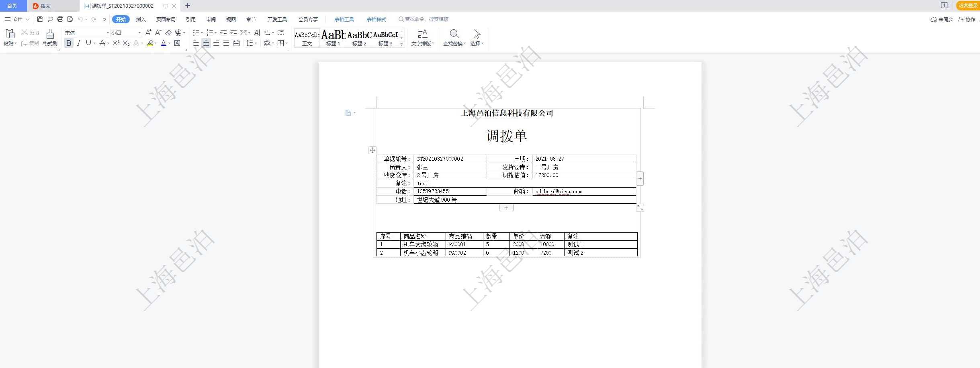Clear formatting with the eraser icon

(x=168, y=33)
